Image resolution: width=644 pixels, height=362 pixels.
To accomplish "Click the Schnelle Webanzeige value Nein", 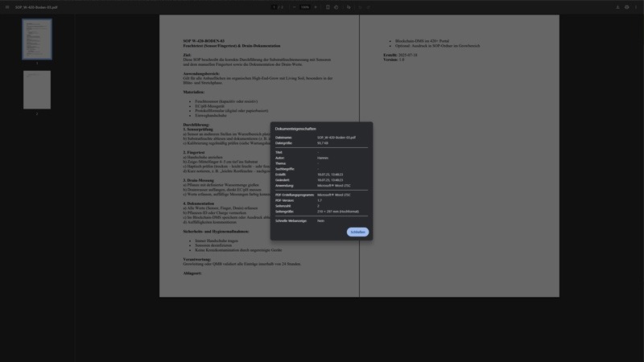I will click(x=320, y=220).
